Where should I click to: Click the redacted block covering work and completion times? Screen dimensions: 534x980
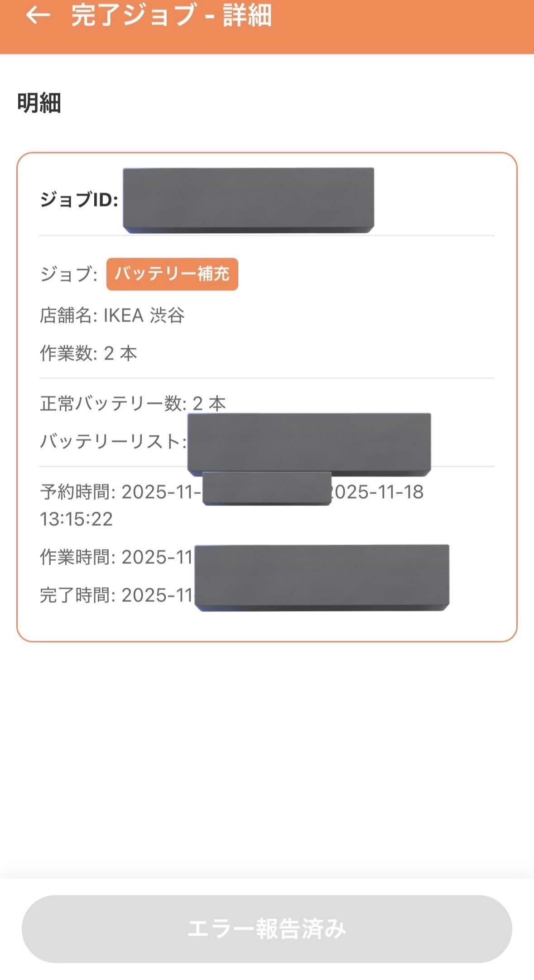(x=322, y=577)
